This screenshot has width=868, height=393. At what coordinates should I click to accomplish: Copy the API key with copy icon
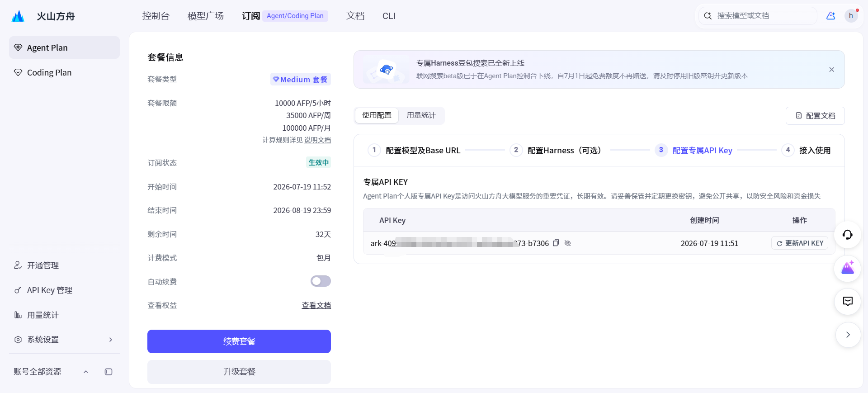pyautogui.click(x=556, y=243)
